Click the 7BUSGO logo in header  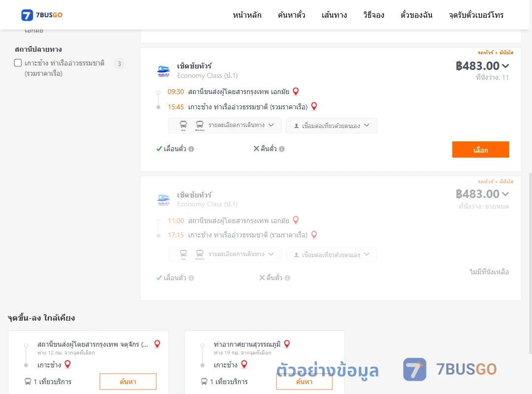click(42, 15)
